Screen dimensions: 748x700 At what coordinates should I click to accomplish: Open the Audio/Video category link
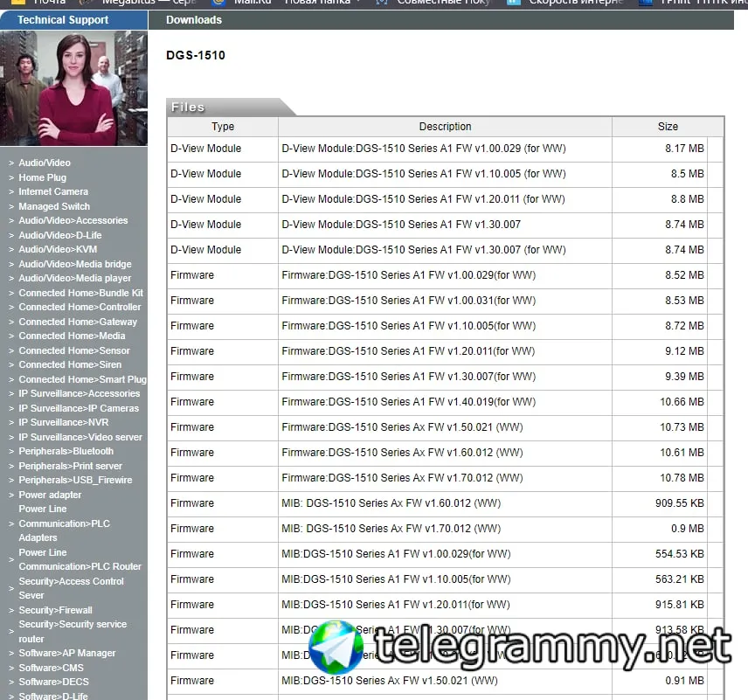(45, 163)
